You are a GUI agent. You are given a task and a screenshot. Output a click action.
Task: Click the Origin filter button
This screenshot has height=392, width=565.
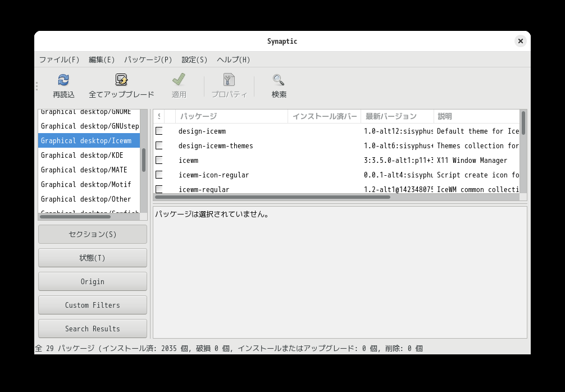(93, 281)
